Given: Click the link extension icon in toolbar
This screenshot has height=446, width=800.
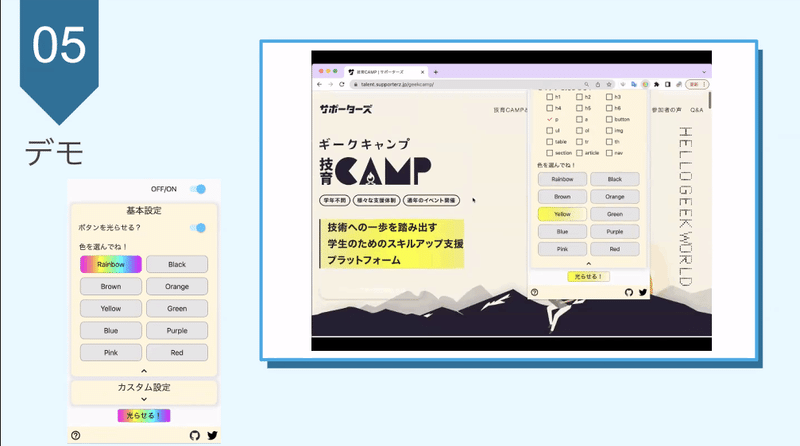Looking at the screenshot, I should point(679,84).
